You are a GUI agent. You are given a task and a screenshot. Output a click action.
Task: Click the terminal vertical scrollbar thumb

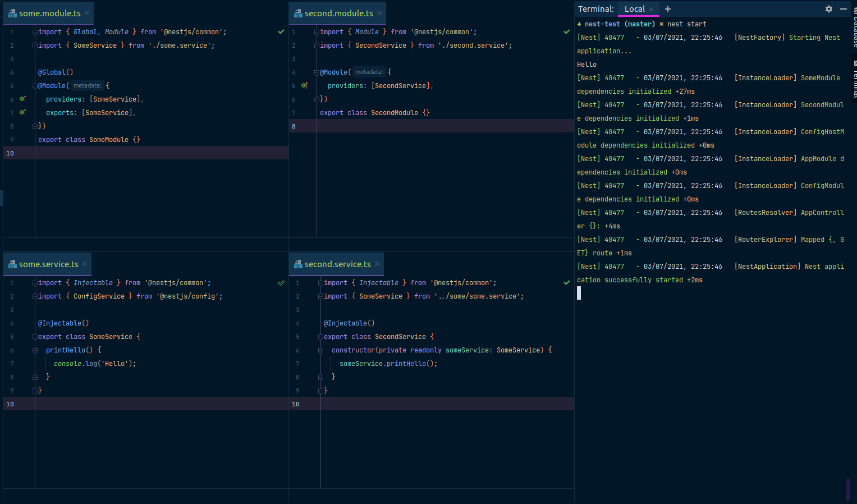pos(847,489)
